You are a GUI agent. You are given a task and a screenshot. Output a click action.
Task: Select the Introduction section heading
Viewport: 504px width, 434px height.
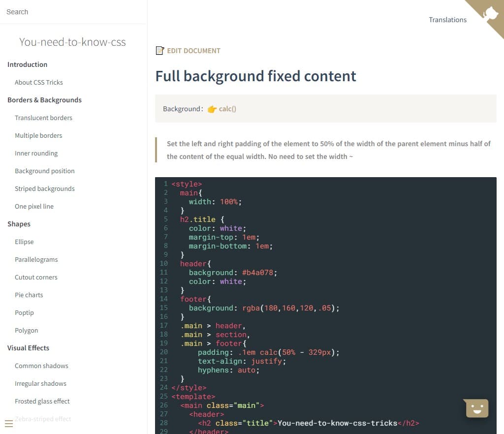27,64
